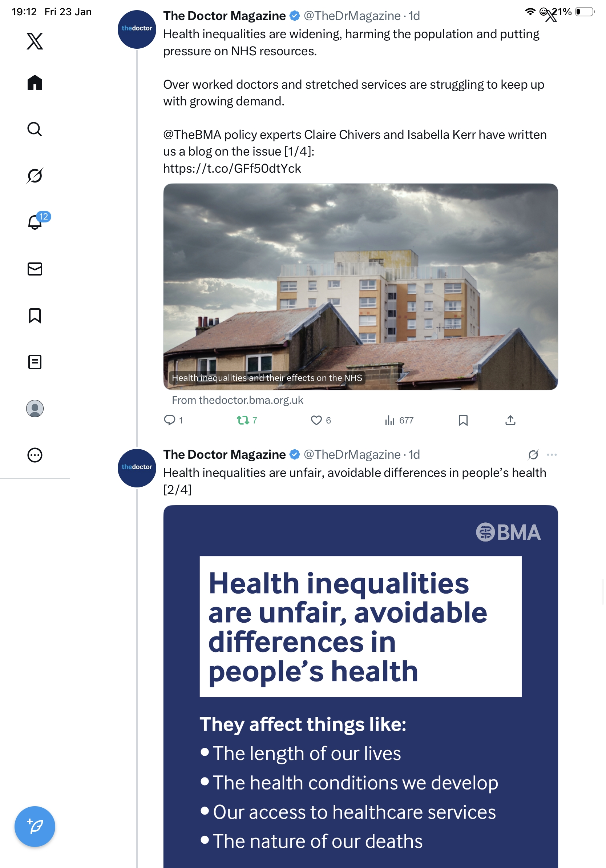606x868 pixels.
Task: Open three-dot menu on second post
Action: click(x=552, y=454)
